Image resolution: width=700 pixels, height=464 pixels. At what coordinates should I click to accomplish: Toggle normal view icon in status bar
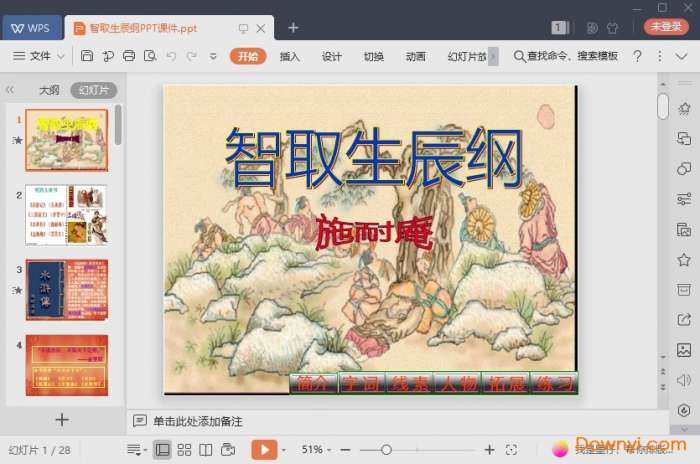point(162,449)
